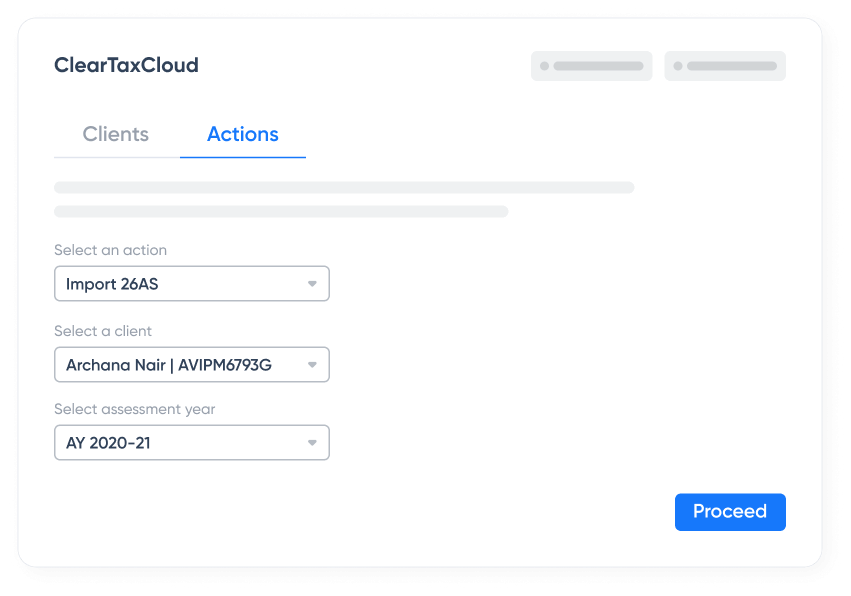This screenshot has width=851, height=596.
Task: Click the second placeholder button at top right
Action: point(724,66)
